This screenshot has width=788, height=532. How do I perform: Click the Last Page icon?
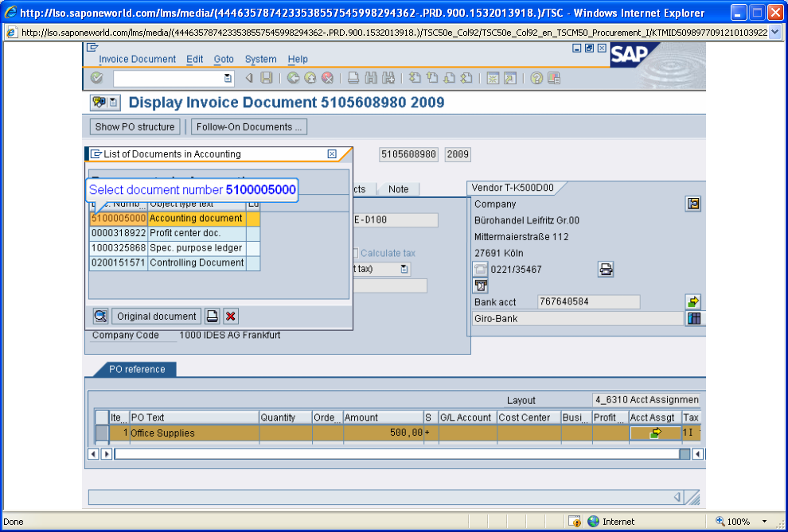pyautogui.click(x=466, y=78)
